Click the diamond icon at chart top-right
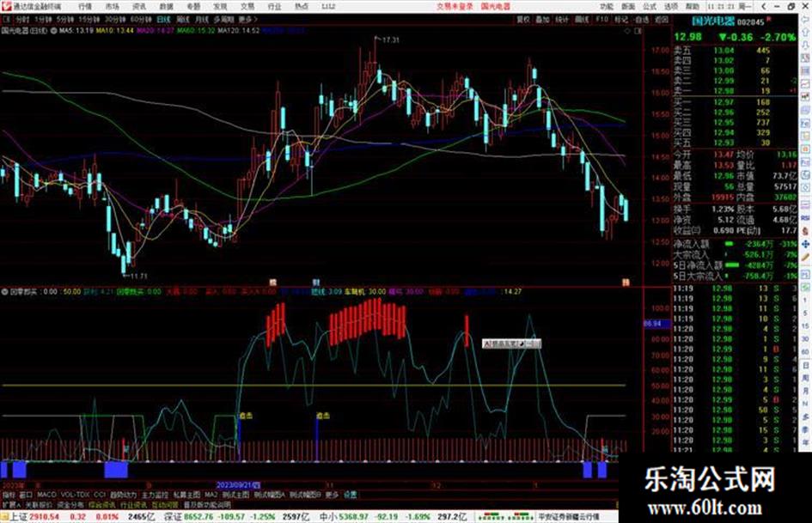Viewport: 812px width, 523px height. [627, 31]
